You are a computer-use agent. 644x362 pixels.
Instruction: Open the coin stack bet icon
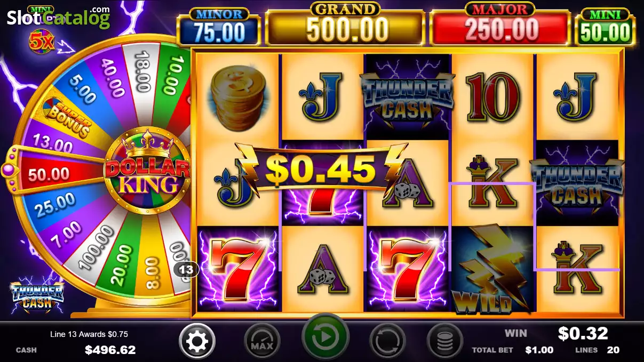pos(445,341)
